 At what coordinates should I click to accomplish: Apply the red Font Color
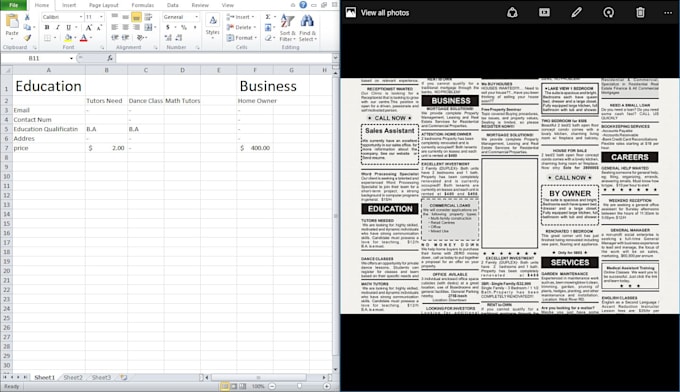coord(84,38)
